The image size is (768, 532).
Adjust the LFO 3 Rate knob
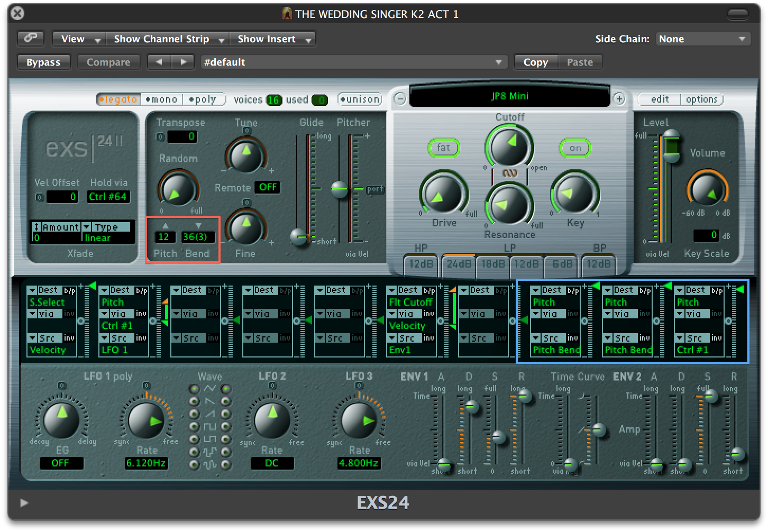359,420
